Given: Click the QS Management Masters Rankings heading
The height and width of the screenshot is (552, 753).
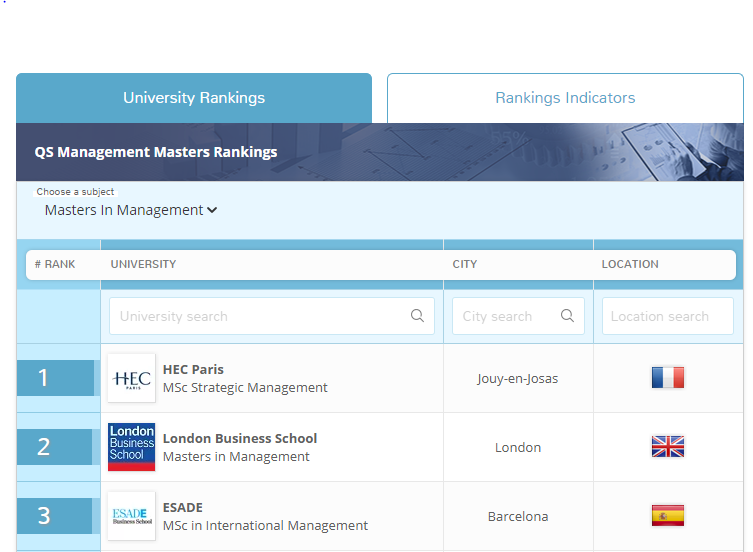Looking at the screenshot, I should point(156,152).
